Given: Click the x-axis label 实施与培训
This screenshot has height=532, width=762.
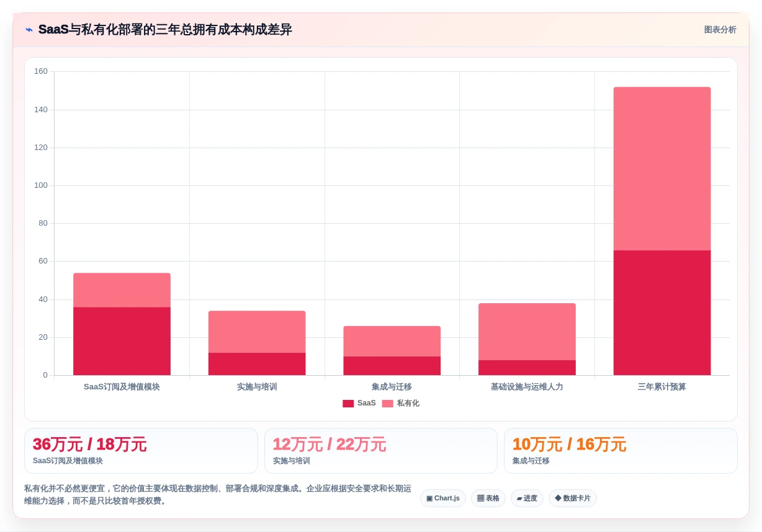Looking at the screenshot, I should tap(257, 387).
